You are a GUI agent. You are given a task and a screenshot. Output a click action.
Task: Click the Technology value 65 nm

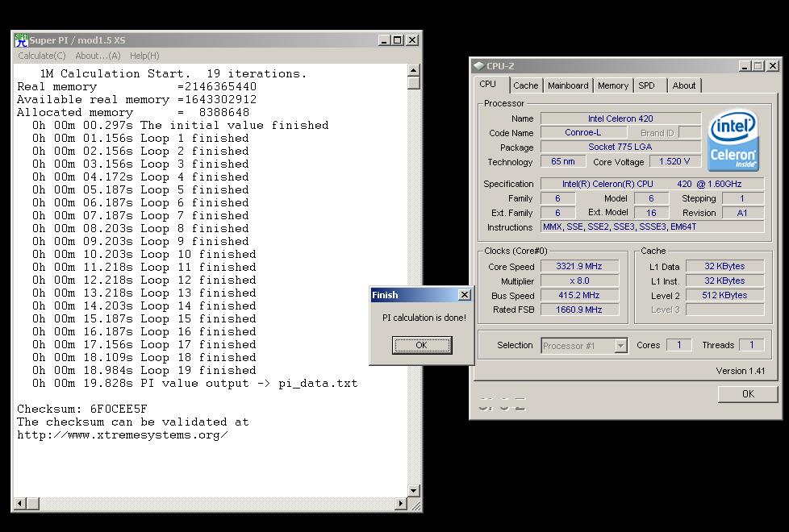click(x=562, y=161)
